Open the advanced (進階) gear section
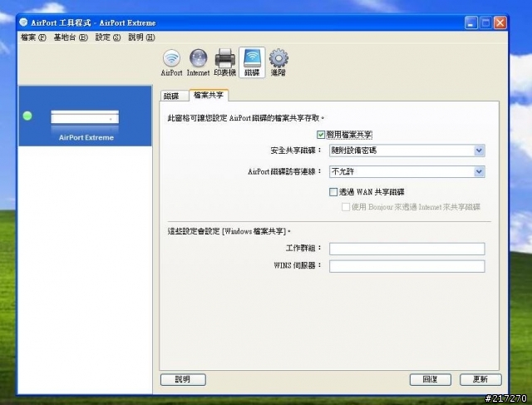 (x=278, y=62)
